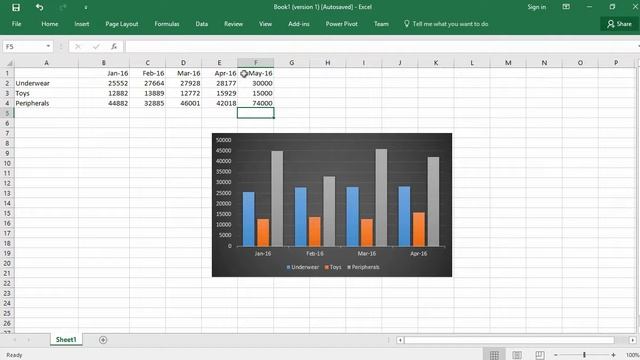Open the View tab
This screenshot has height=360, width=640.
click(x=265, y=24)
